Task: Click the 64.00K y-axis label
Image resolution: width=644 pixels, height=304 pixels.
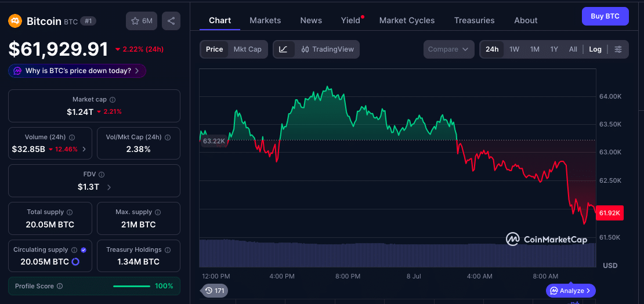Action: click(610, 96)
